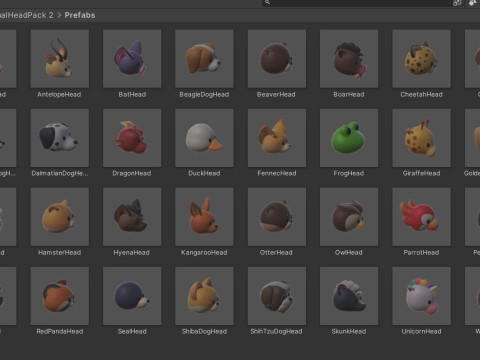Select the BatHead prefab thumbnail
The width and height of the screenshot is (480, 360).
pos(132,59)
